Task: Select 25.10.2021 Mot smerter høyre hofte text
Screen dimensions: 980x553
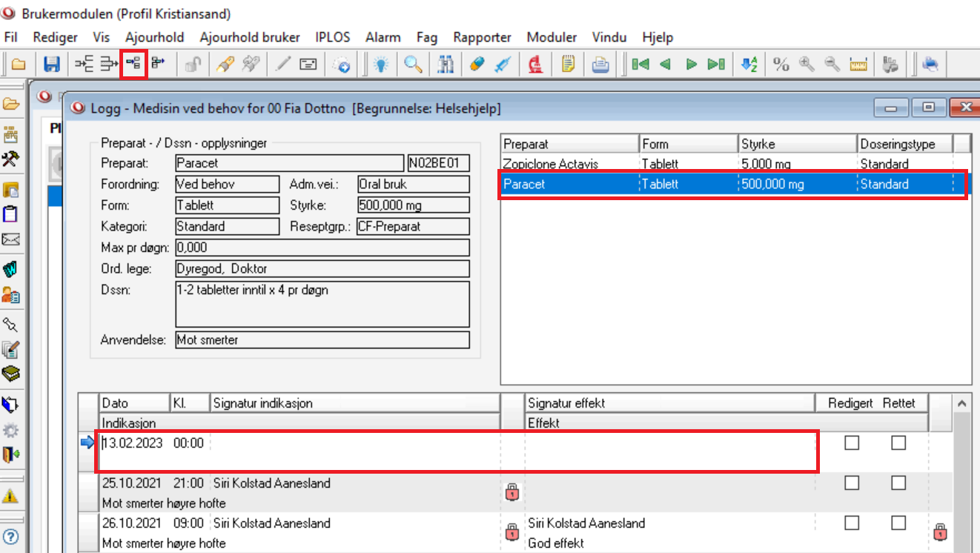Action: click(x=164, y=503)
